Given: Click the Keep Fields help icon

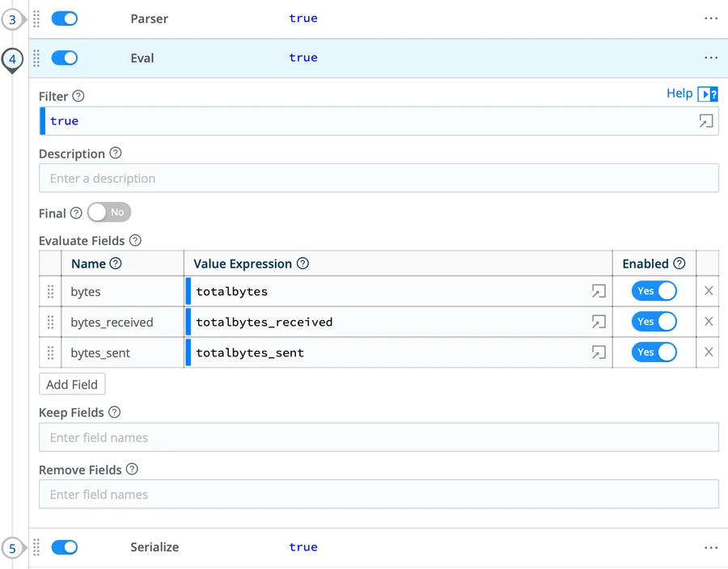Looking at the screenshot, I should [114, 412].
